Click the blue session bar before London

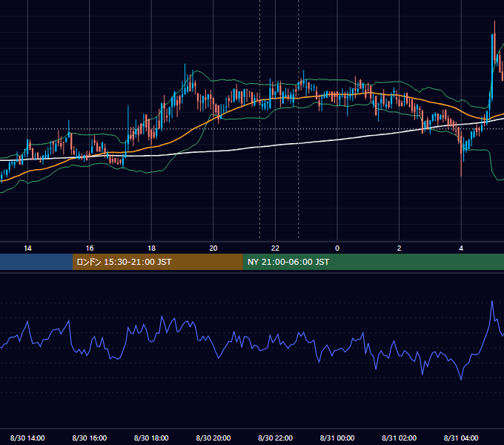(x=36, y=262)
